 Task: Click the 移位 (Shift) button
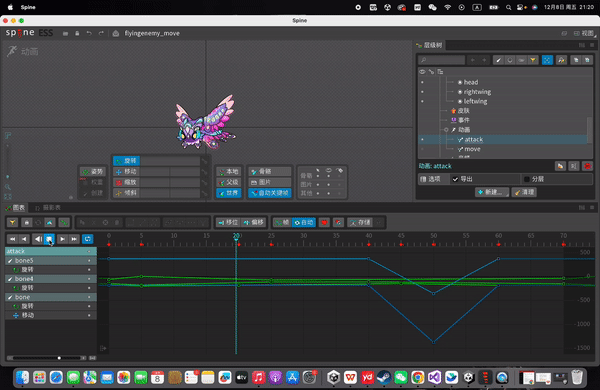(228, 222)
